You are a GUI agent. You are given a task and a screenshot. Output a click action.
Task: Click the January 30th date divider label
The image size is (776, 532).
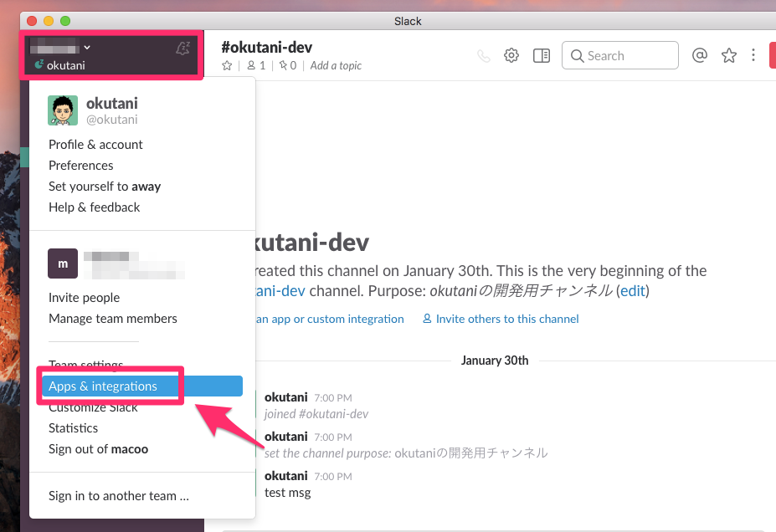tap(495, 361)
